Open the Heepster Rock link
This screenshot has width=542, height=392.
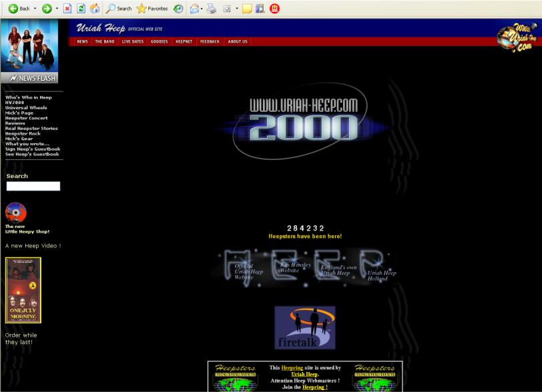tap(23, 133)
